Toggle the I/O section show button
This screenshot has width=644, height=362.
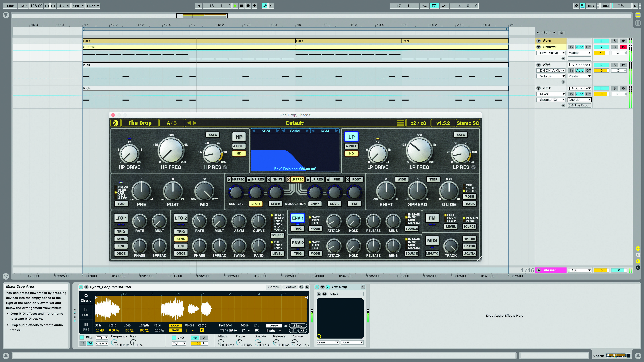coord(638,249)
